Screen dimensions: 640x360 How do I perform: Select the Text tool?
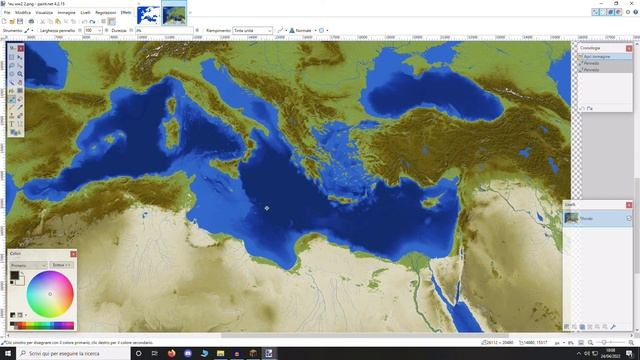click(11, 124)
